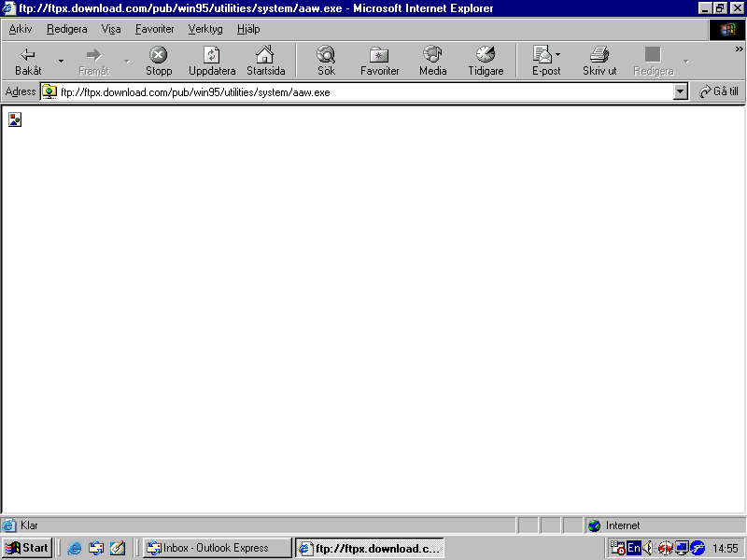
Task: Click the monitor display tray icon
Action: point(682,549)
